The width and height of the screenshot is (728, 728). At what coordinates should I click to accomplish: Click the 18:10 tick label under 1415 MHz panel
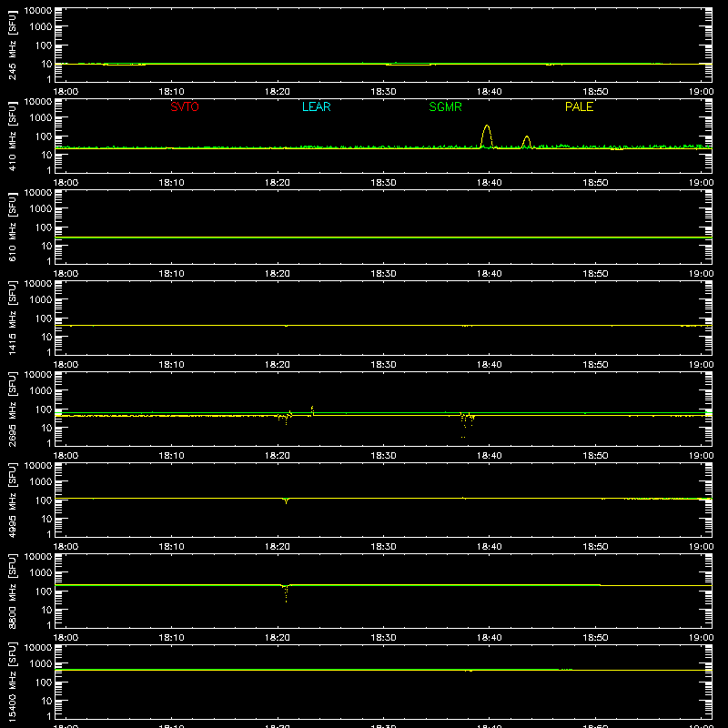[171, 365]
